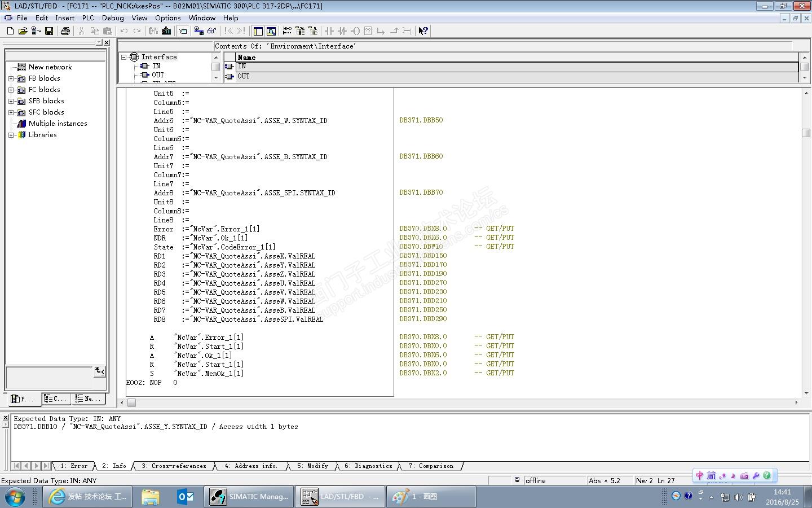Click the Close branch icon
Screen dimensions: 812x508
click(394, 31)
